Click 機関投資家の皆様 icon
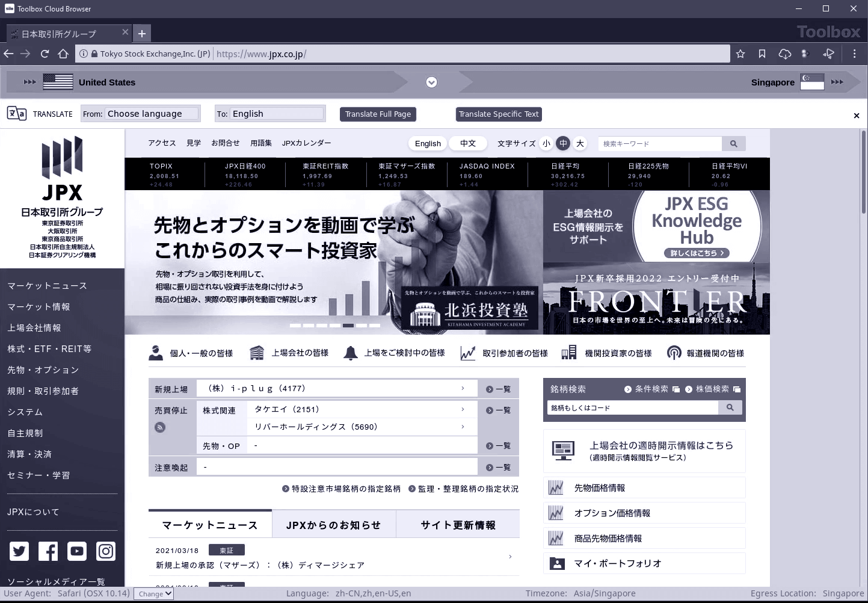Screen dimensions: 868x603 (569, 353)
